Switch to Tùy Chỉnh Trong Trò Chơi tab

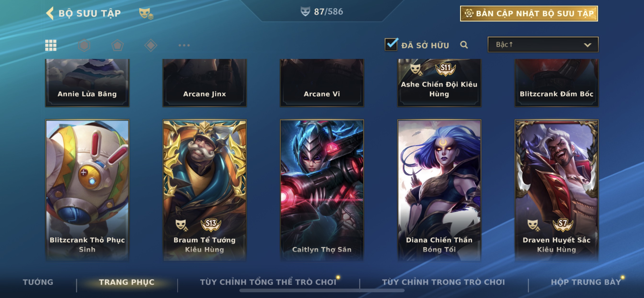coord(443,282)
